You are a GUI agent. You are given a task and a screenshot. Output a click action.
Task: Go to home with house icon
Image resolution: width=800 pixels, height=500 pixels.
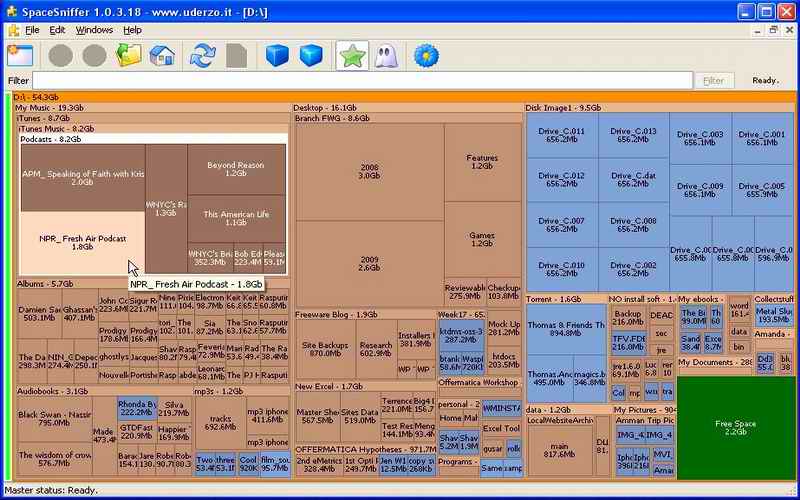click(x=162, y=55)
